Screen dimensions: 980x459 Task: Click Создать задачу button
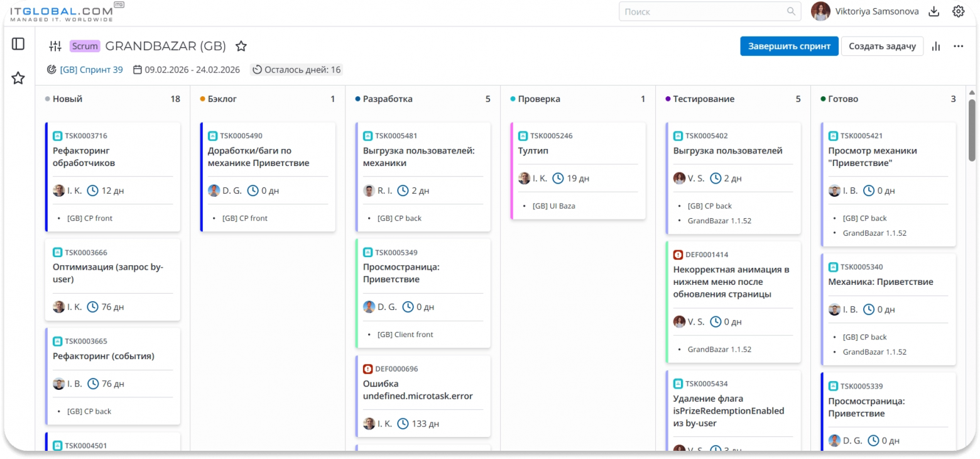pos(882,46)
